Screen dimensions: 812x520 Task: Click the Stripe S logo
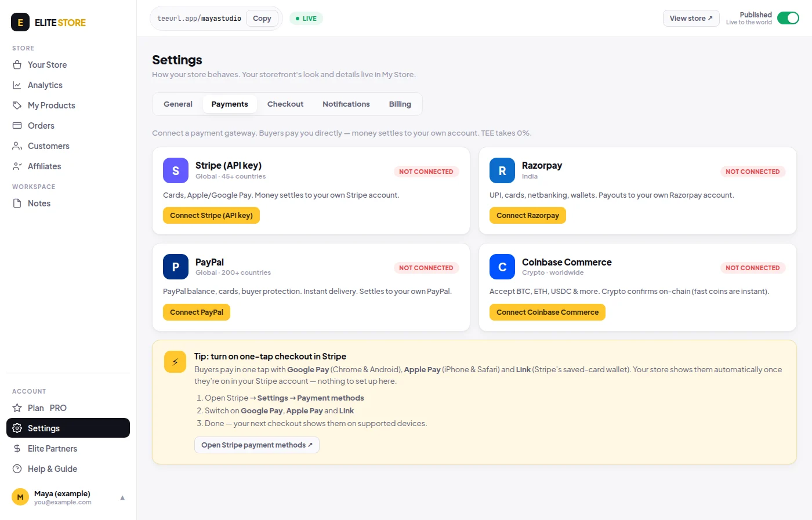tap(176, 170)
